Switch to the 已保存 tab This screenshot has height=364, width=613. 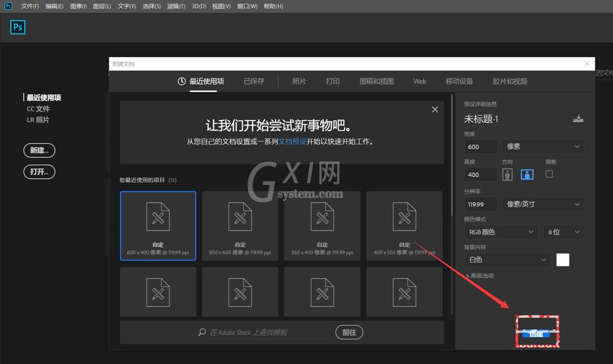point(254,82)
